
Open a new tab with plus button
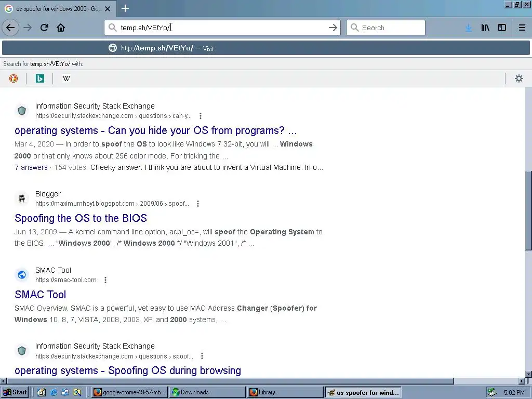pyautogui.click(x=125, y=8)
